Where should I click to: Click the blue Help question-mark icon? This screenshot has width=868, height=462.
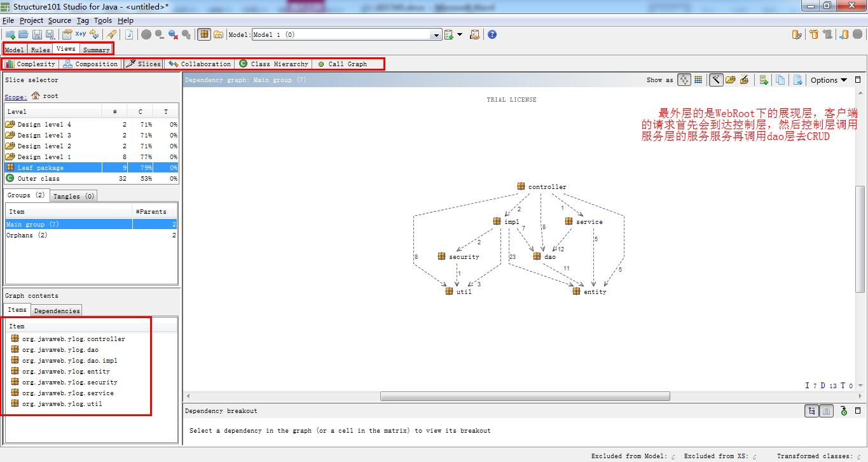click(x=492, y=34)
